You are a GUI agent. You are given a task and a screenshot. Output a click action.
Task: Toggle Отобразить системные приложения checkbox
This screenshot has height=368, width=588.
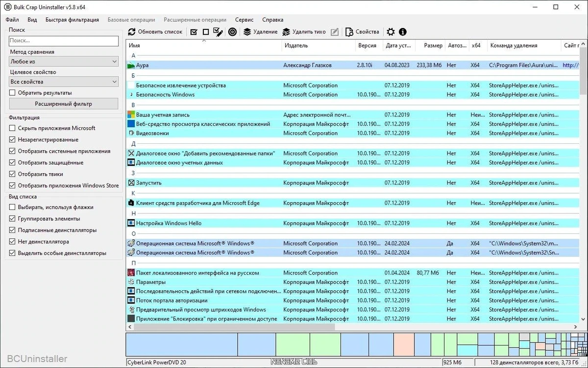pos(12,151)
